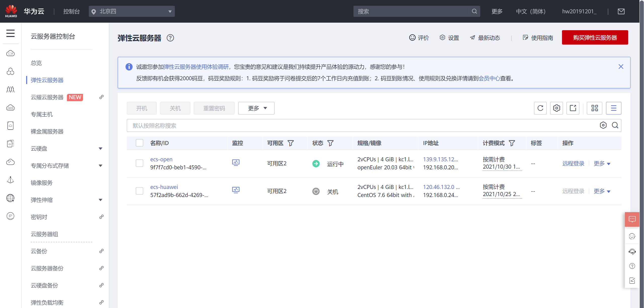
Task: Open the hamburger service list menu
Action: [10, 33]
